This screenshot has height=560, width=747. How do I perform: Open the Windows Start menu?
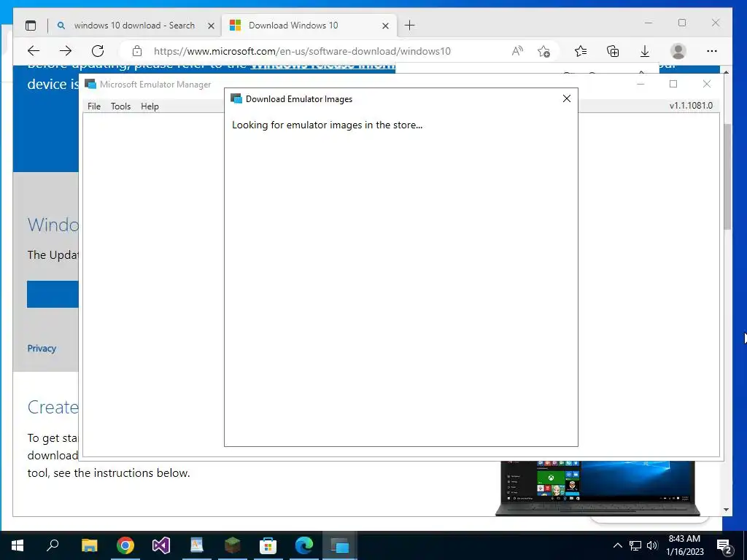point(18,545)
